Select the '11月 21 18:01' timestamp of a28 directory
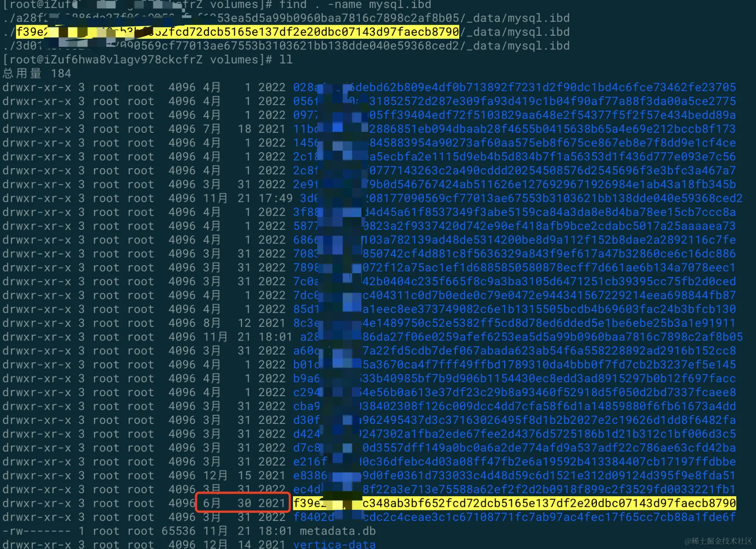 tap(247, 337)
